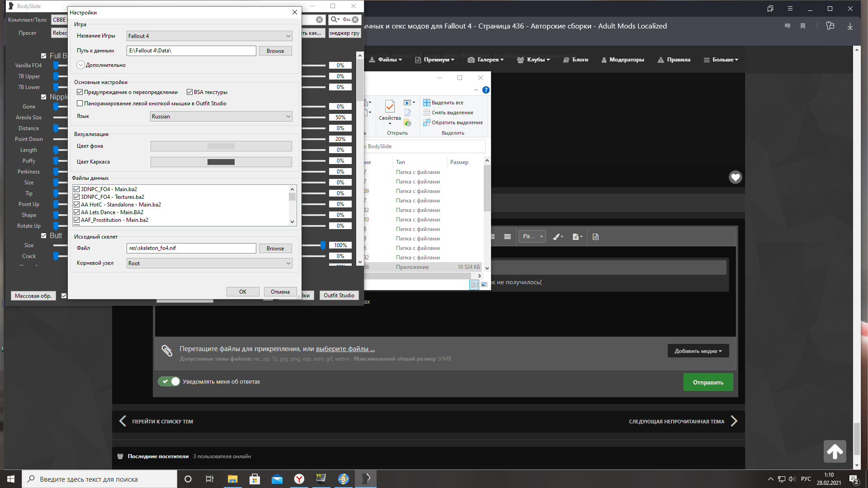This screenshot has width=868, height=488.
Task: Click the browser downloads arrow icon
Action: point(850,26)
